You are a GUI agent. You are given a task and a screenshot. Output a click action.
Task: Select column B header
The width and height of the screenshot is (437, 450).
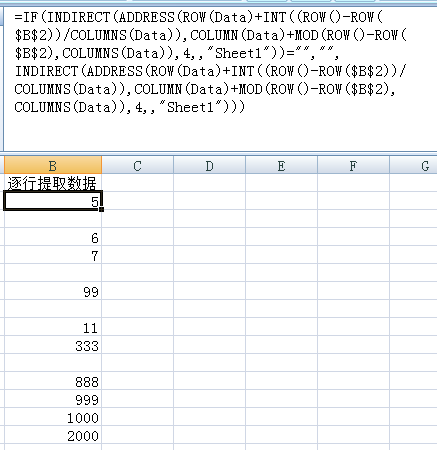click(x=53, y=165)
